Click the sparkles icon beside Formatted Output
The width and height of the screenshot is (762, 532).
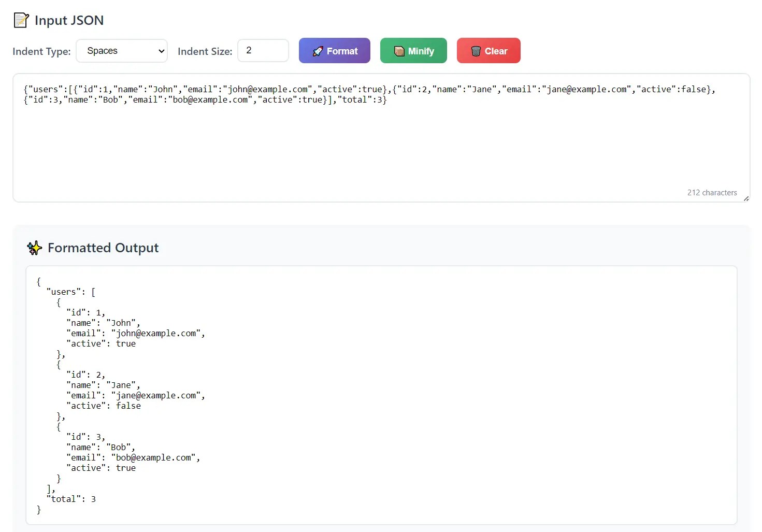(x=34, y=248)
